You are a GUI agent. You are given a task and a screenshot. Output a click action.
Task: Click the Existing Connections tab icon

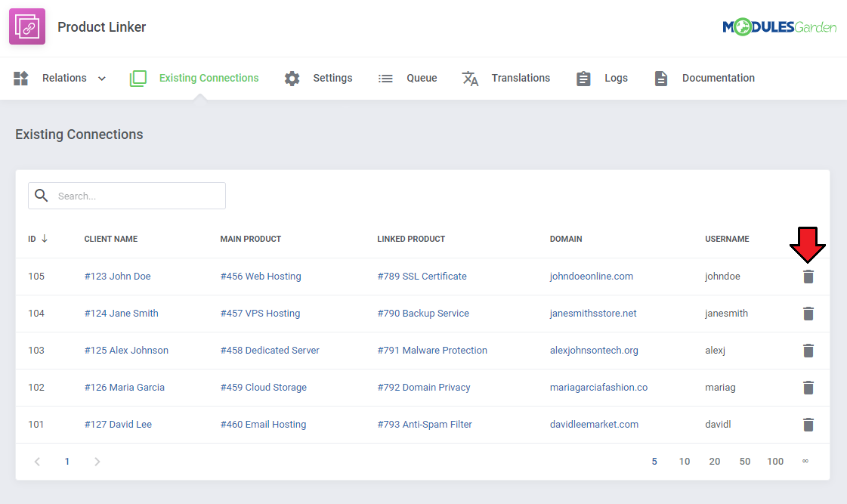click(138, 79)
